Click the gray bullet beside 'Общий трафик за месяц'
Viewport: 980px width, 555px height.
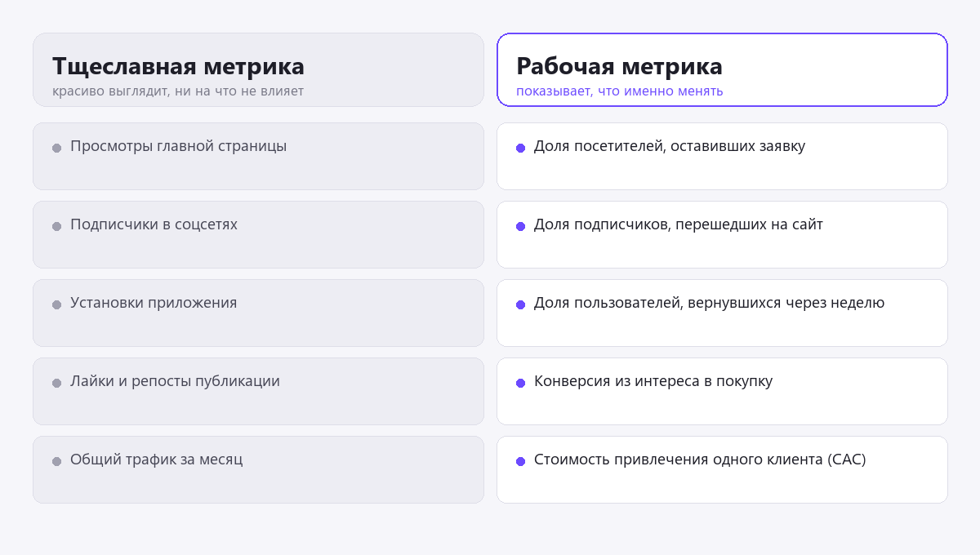[57, 461]
